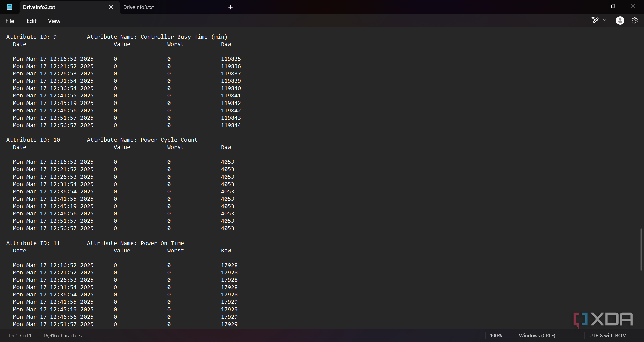Image resolution: width=644 pixels, height=342 pixels.
Task: Click the raw value 119837
Action: (231, 74)
